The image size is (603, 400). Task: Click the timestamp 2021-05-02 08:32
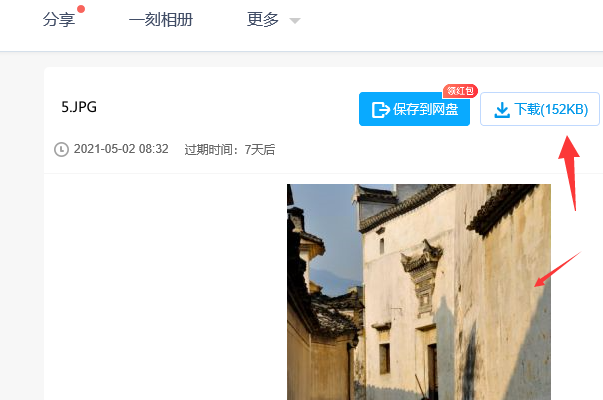[x=121, y=149]
